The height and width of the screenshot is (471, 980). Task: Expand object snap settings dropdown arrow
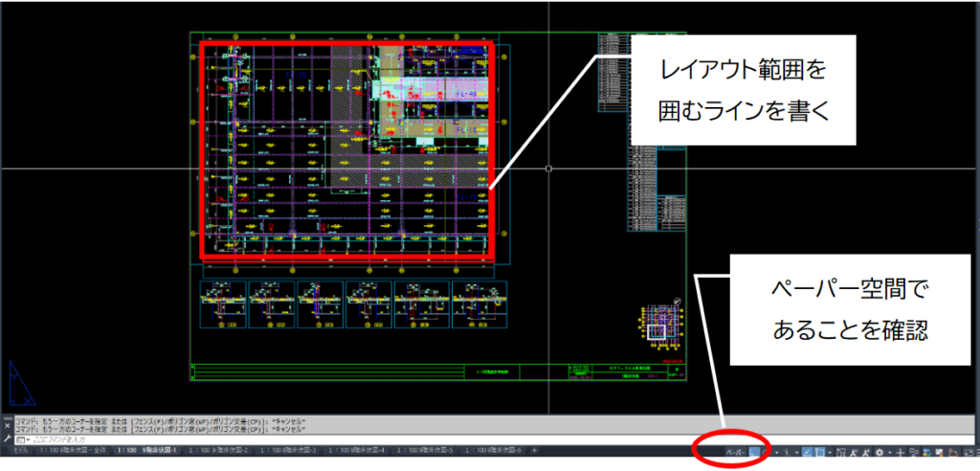830,452
